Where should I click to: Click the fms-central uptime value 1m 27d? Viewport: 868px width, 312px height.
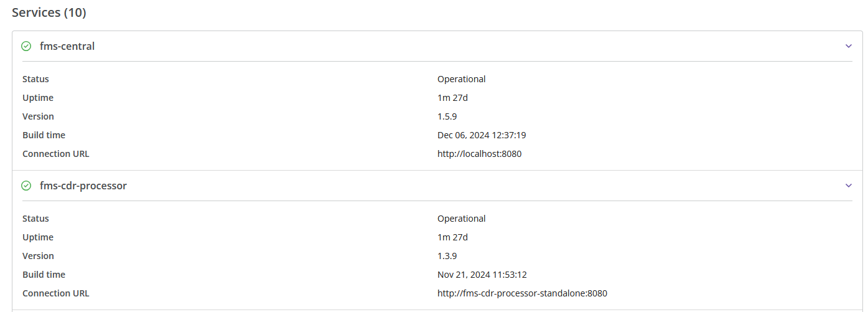(452, 98)
